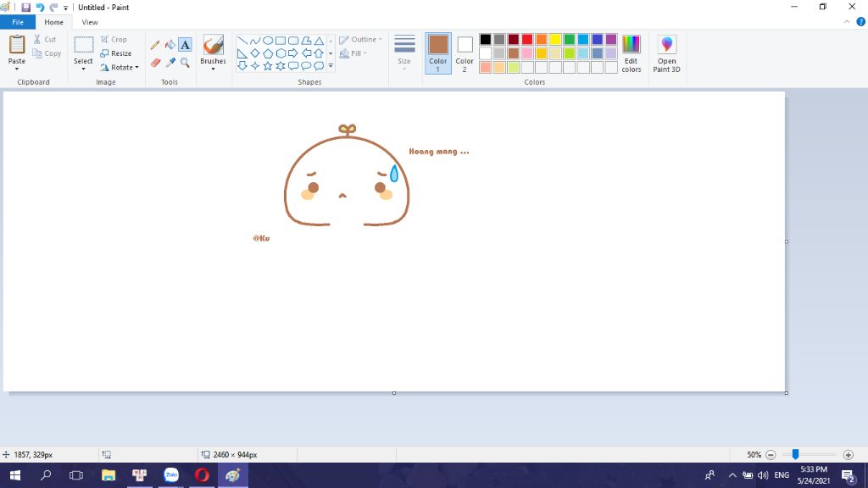Click the Resize button
This screenshot has height=488, width=868.
point(115,53)
